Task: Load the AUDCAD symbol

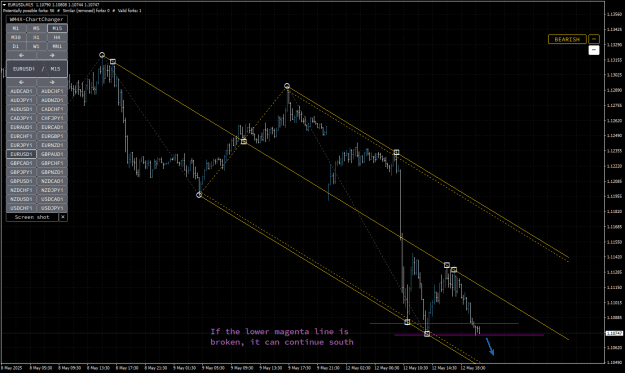Action: 22,91
